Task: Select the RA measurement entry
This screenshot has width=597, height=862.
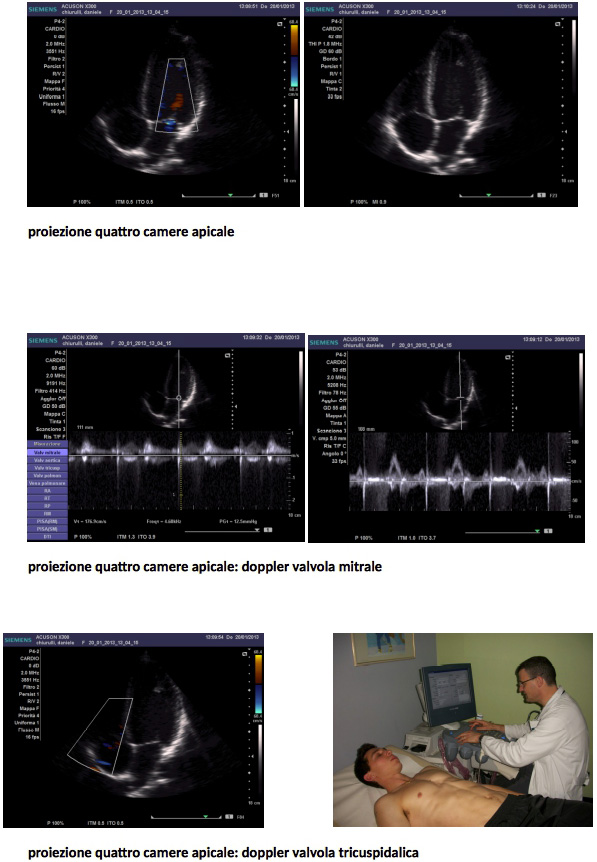Action: pyautogui.click(x=47, y=491)
